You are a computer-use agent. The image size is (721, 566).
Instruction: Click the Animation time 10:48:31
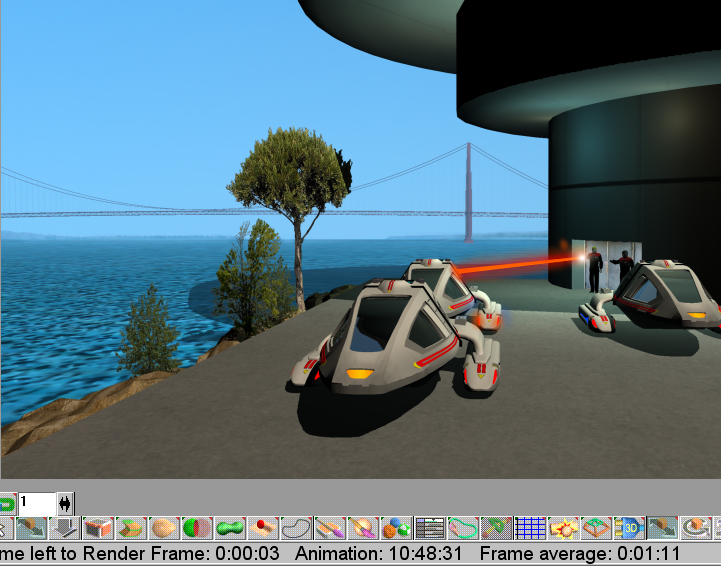click(x=425, y=553)
